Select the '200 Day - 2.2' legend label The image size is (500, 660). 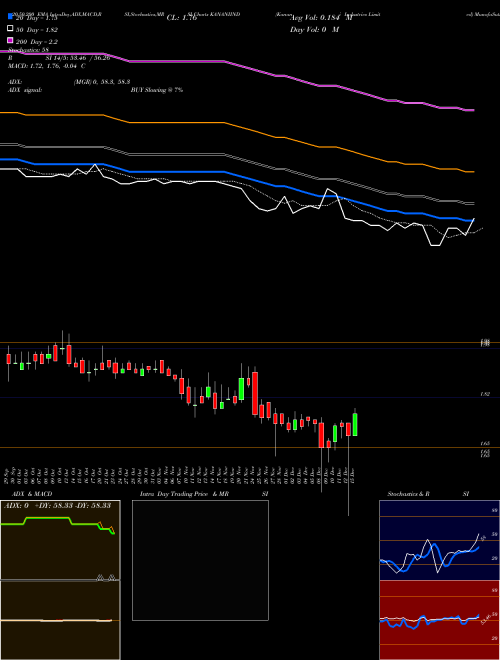(x=37, y=42)
